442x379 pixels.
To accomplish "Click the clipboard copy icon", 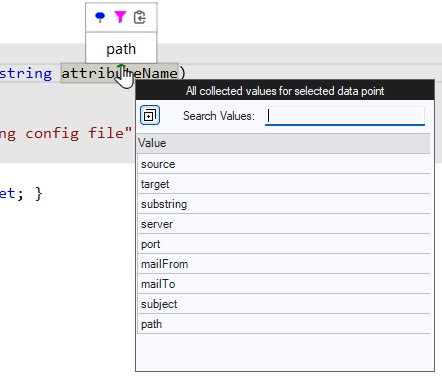I will tap(140, 17).
